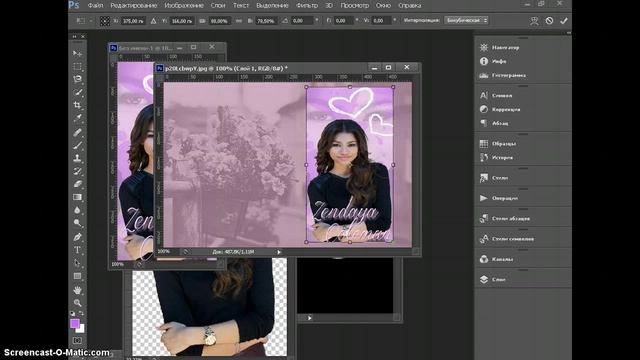
Task: Select the Rectangular Marquee tool
Action: (x=77, y=67)
